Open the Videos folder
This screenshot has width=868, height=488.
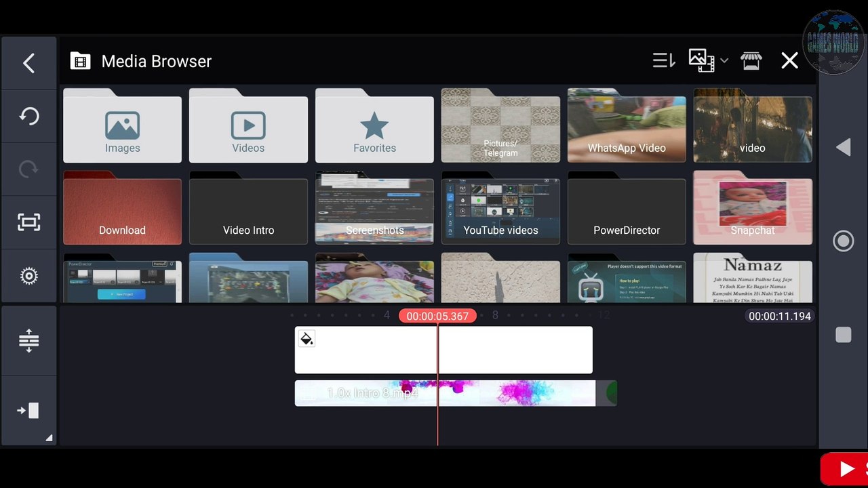(x=248, y=126)
